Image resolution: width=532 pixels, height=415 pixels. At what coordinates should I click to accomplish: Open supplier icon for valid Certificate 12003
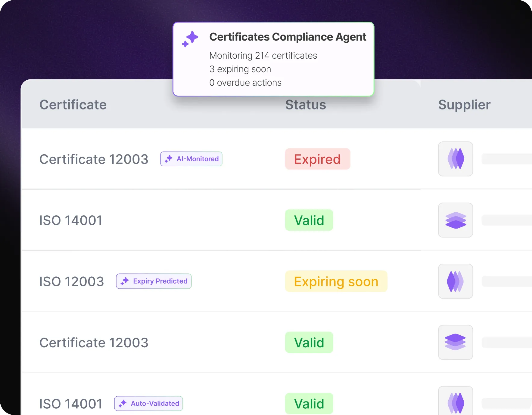tap(456, 342)
